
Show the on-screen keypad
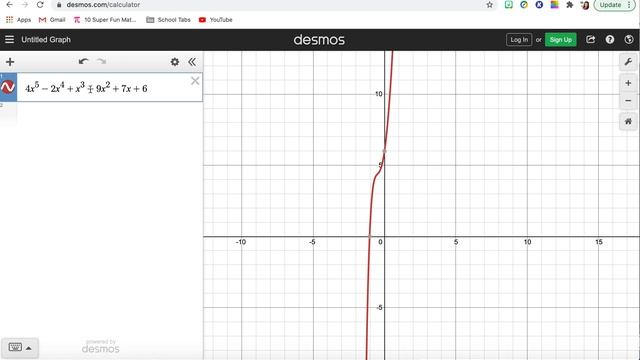[20, 348]
